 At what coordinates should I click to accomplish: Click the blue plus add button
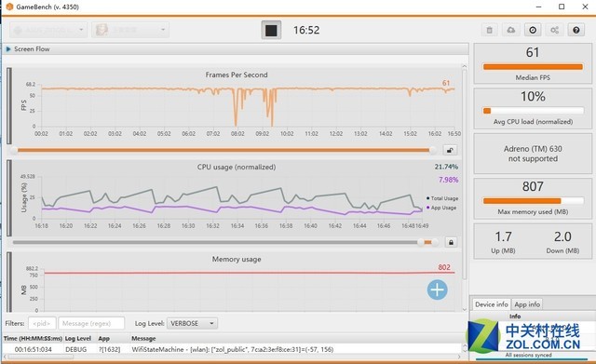(x=437, y=290)
